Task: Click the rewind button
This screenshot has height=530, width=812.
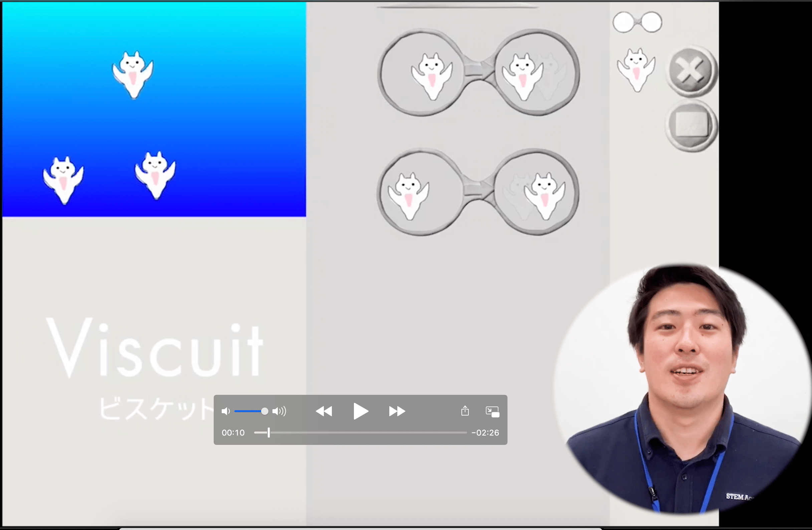Action: [324, 411]
